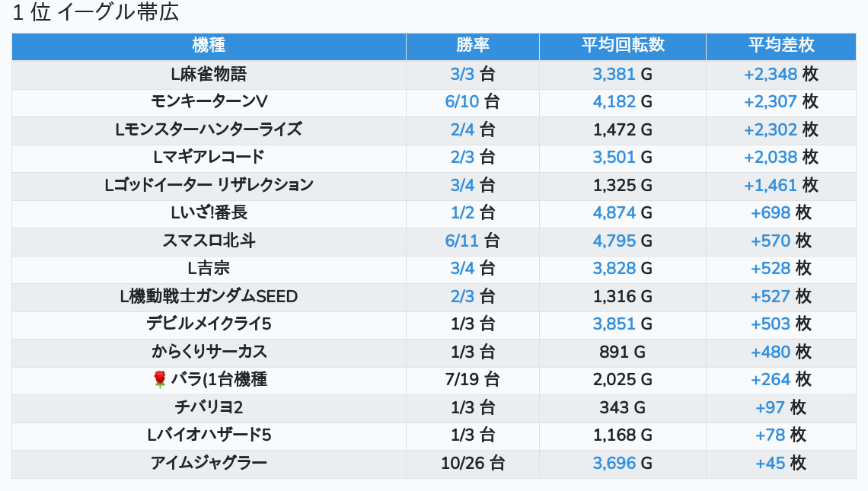The image size is (868, 491).
Task: Open the 3,381 G average spins value
Action: [614, 75]
